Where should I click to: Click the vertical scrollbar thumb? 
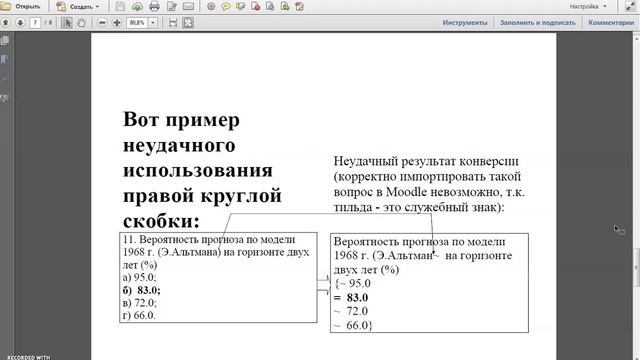point(636,268)
